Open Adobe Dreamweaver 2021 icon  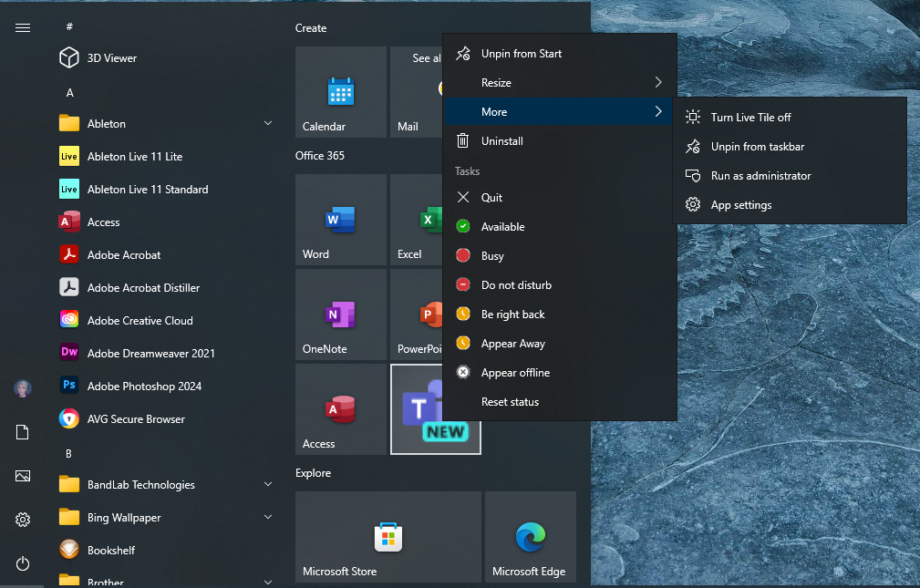pos(69,353)
